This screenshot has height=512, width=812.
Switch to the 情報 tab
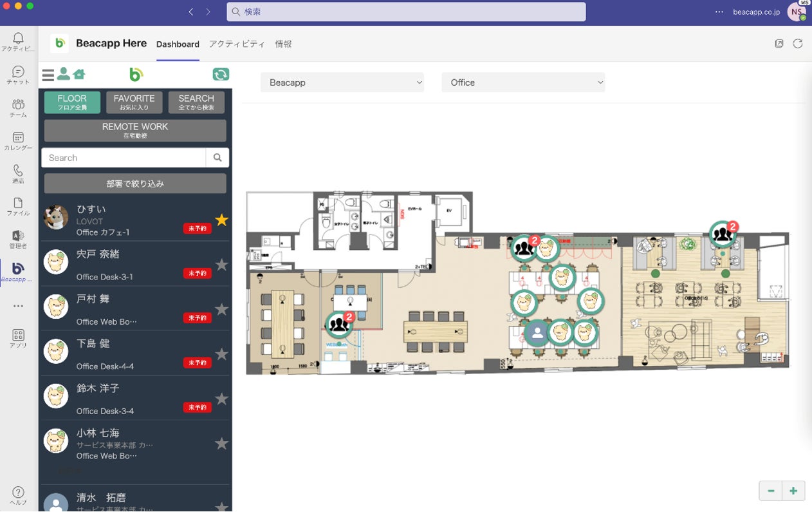[x=283, y=44]
